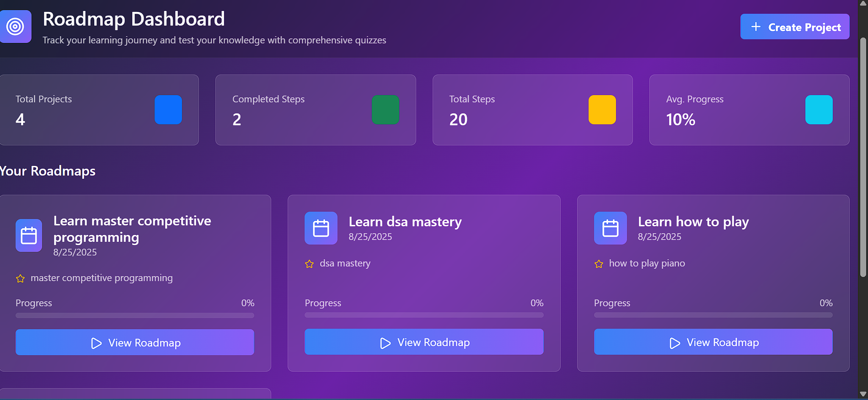Click the competitive programming progress bar

coord(135,315)
